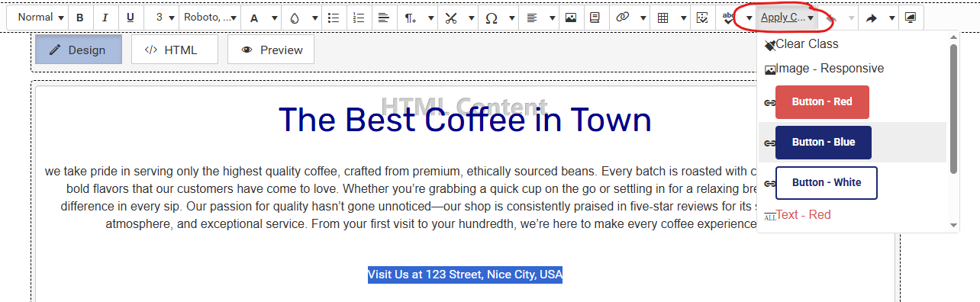Image resolution: width=980 pixels, height=302 pixels.
Task: Toggle underline formatting
Action: (131, 18)
